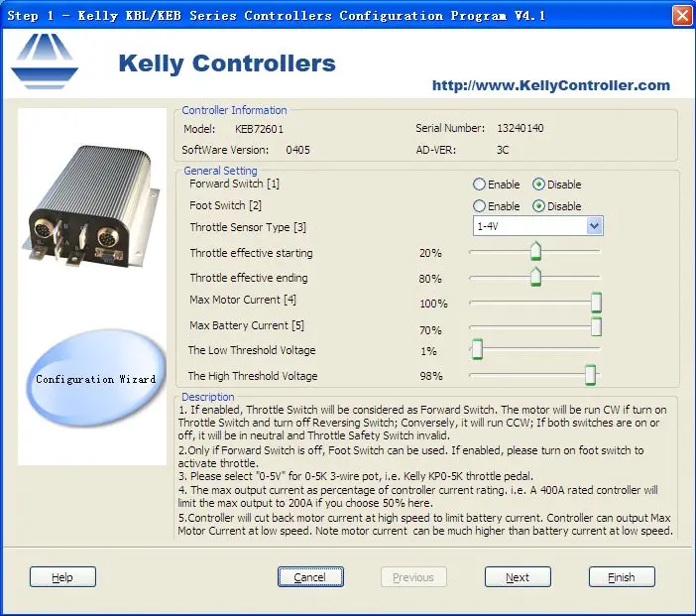Click the High Threshold Voltage slider handle
The width and height of the screenshot is (696, 616).
pyautogui.click(x=590, y=375)
